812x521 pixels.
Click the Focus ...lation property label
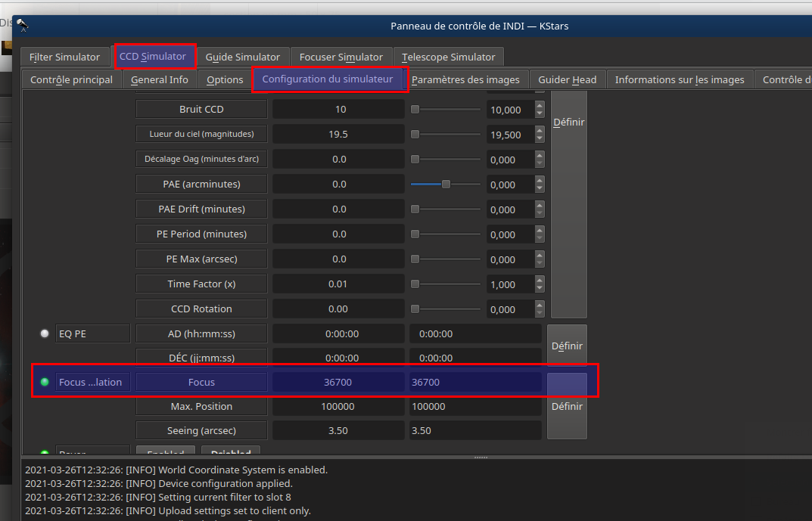92,382
